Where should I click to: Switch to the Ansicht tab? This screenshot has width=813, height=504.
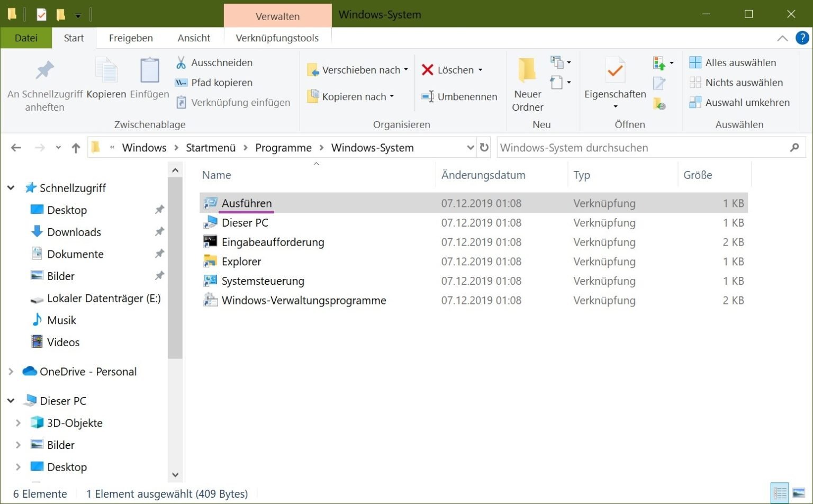pos(194,38)
